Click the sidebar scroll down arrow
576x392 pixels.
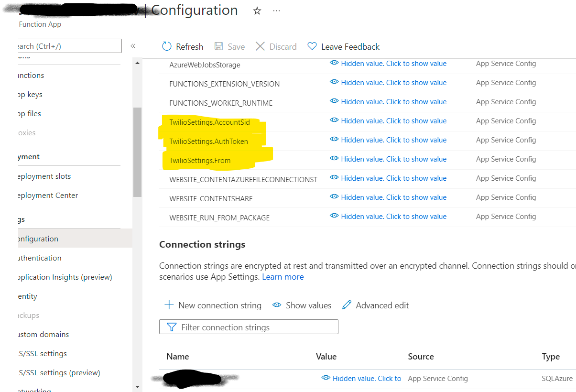pyautogui.click(x=138, y=387)
